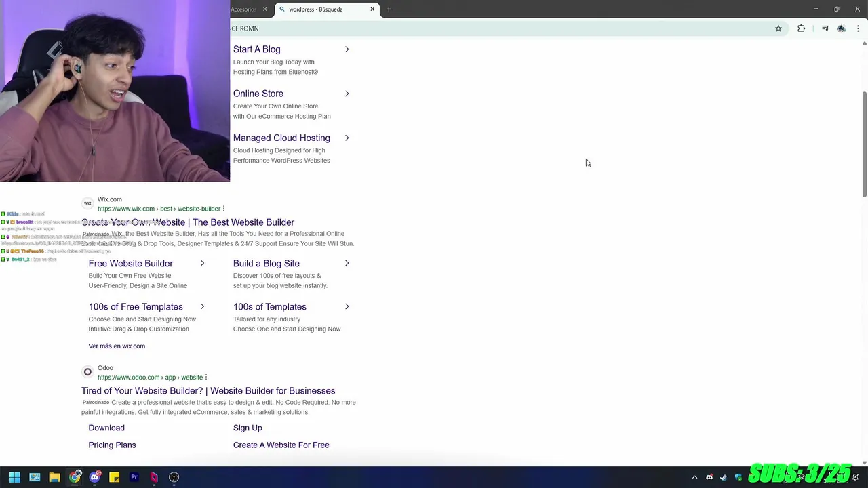Open the Chrome extensions puzzle icon
This screenshot has height=488, width=868.
point(801,28)
